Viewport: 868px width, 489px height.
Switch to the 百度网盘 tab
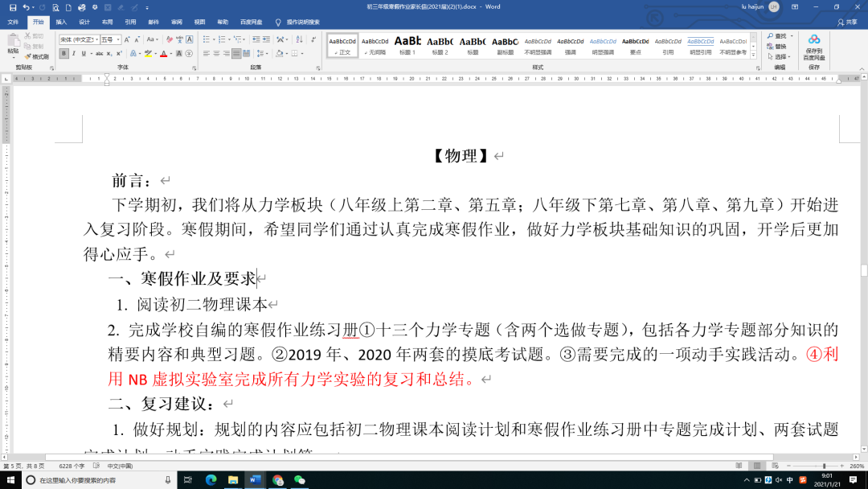[x=251, y=23]
